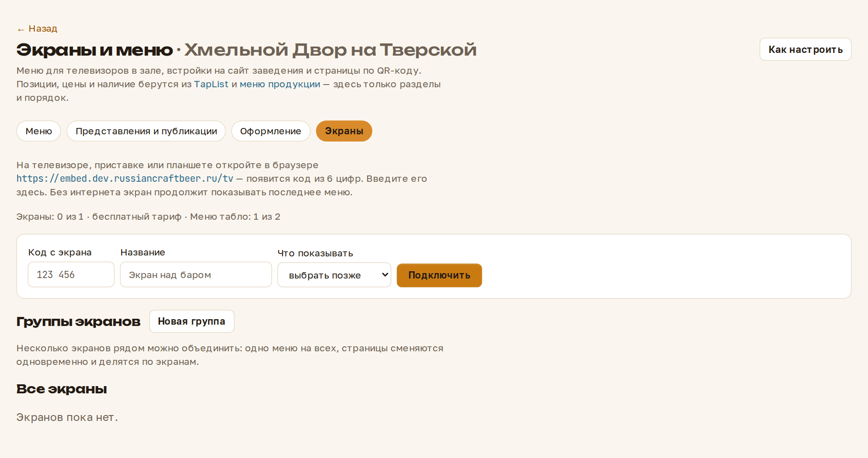868x458 pixels.
Task: Switch to the Меню tab
Action: pos(39,131)
